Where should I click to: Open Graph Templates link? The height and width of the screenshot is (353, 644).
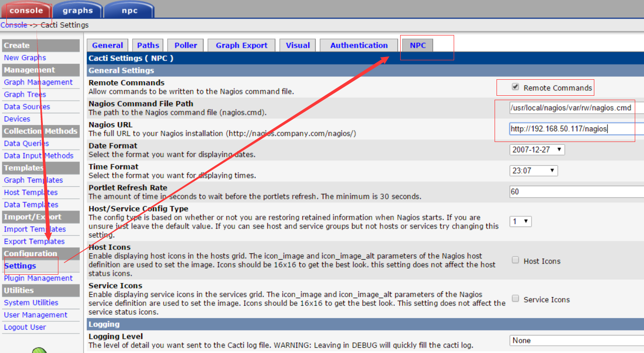34,180
